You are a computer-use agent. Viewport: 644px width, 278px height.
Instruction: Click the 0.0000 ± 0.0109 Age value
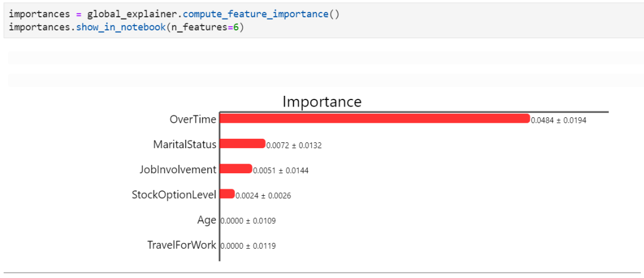point(248,221)
